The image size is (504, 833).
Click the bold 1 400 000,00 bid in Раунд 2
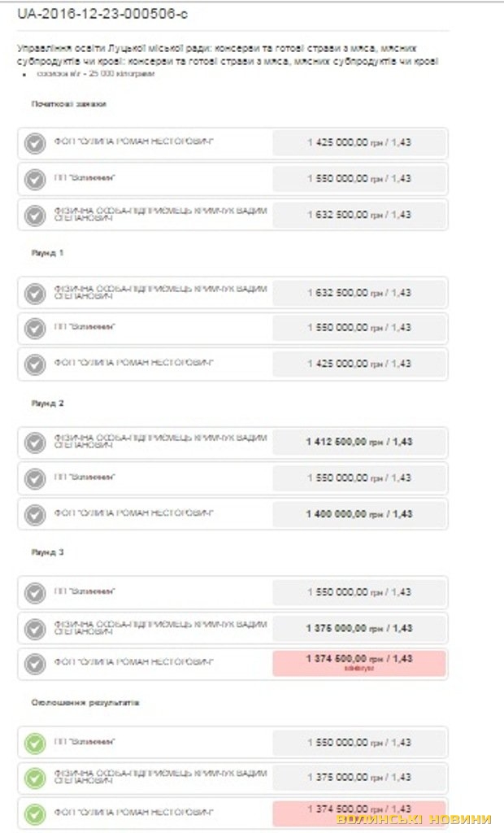pyautogui.click(x=359, y=514)
